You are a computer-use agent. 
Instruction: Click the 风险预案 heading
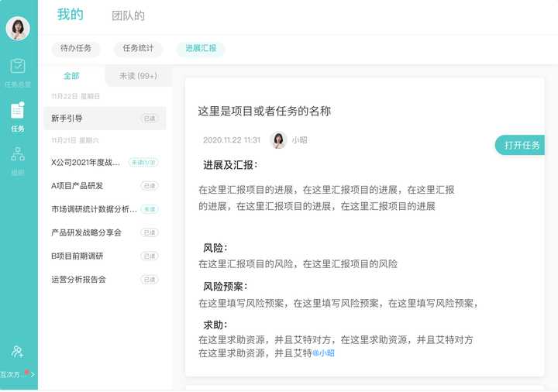tap(225, 287)
